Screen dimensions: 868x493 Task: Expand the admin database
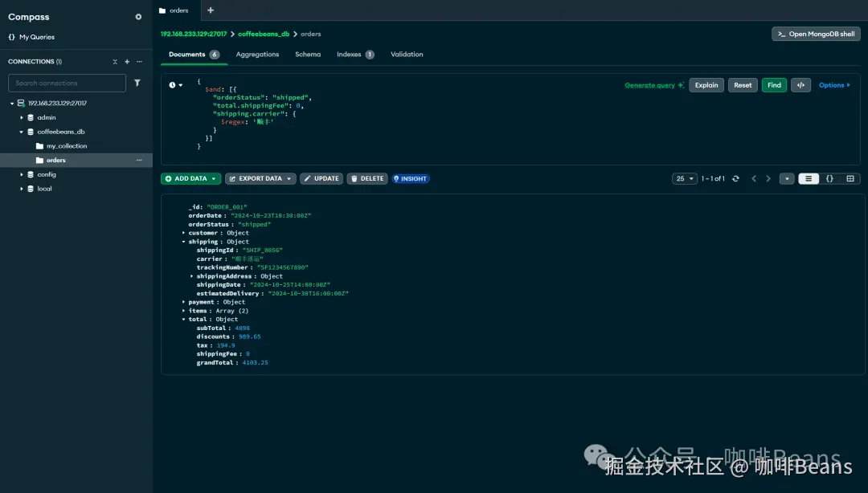click(22, 118)
